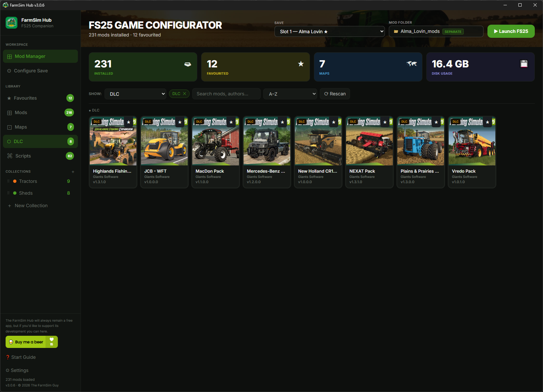This screenshot has height=392, width=543.
Task: Open the Show filter dropdown set to DLC
Action: pyautogui.click(x=135, y=94)
